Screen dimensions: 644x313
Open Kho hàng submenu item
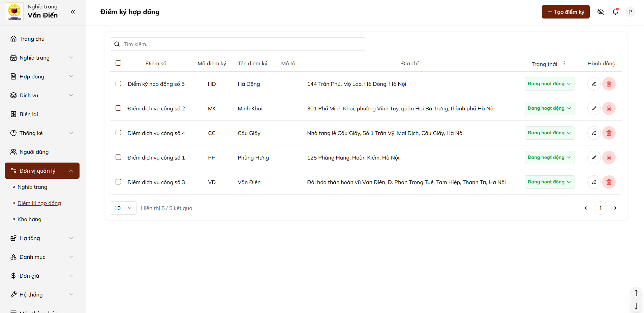pos(29,219)
